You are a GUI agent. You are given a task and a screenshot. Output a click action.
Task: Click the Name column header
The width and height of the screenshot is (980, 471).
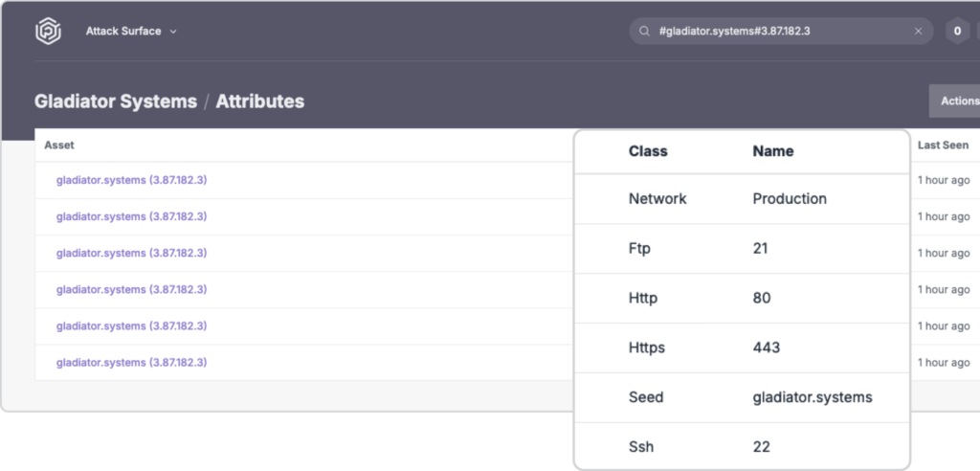pyautogui.click(x=773, y=151)
